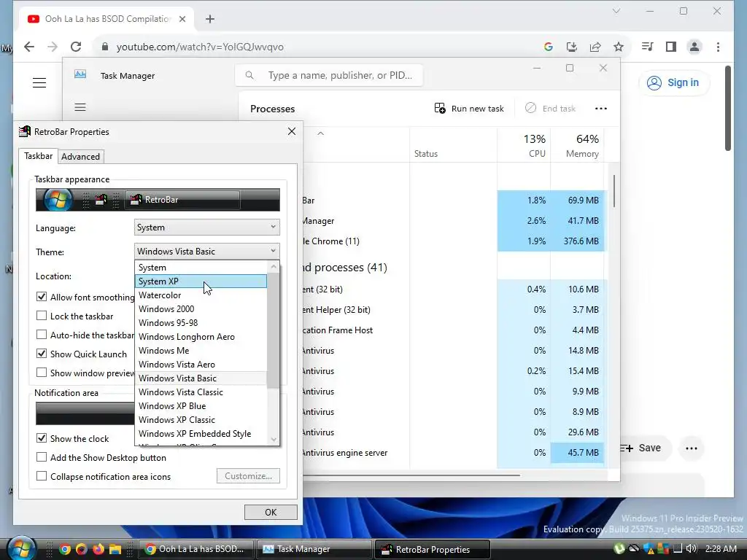Click theme list scrollbar down arrow
Screen dimensions: 747x560
coord(274,440)
